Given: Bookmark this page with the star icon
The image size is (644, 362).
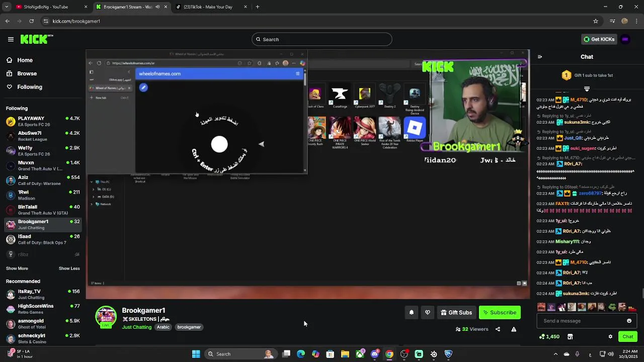Looking at the screenshot, I should pyautogui.click(x=596, y=21).
